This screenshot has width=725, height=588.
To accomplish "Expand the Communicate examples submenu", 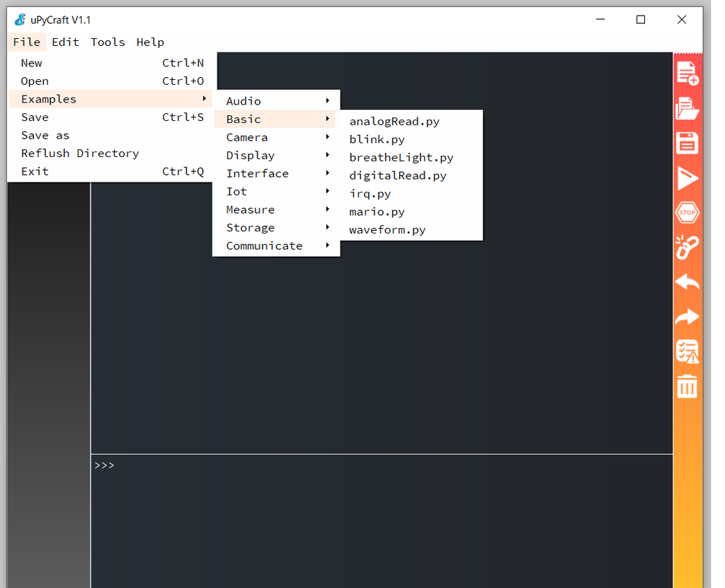I will click(x=277, y=245).
